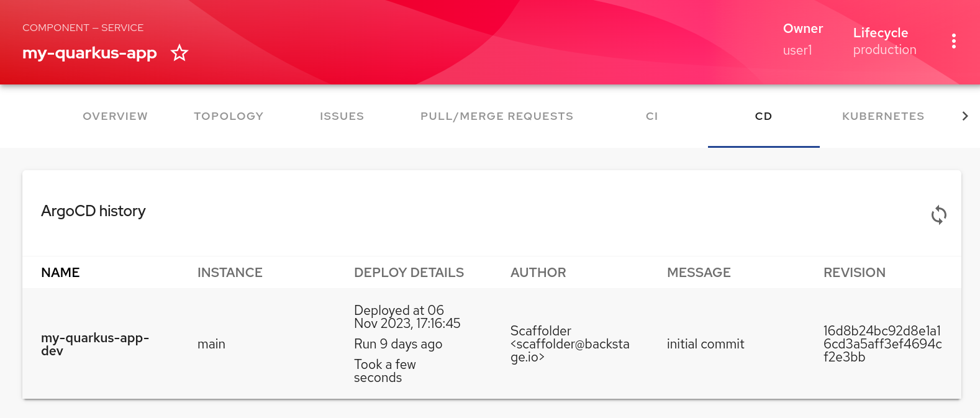Select the CI tab
Viewport: 980px width, 418px height.
(x=651, y=116)
